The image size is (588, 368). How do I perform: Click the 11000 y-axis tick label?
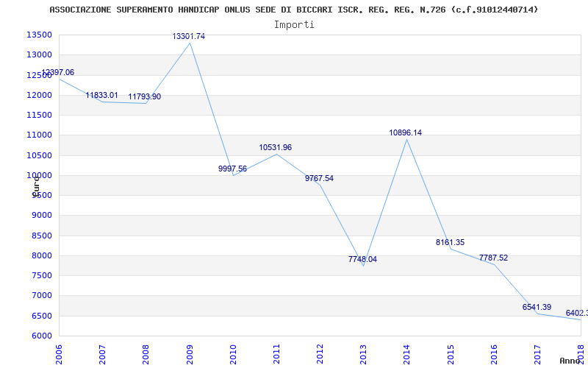pos(39,135)
